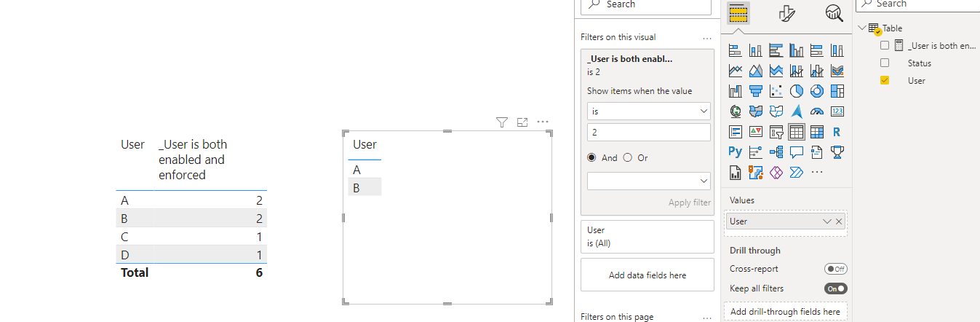The image size is (980, 322).
Task: Click Apply filter button
Action: pyautogui.click(x=690, y=203)
